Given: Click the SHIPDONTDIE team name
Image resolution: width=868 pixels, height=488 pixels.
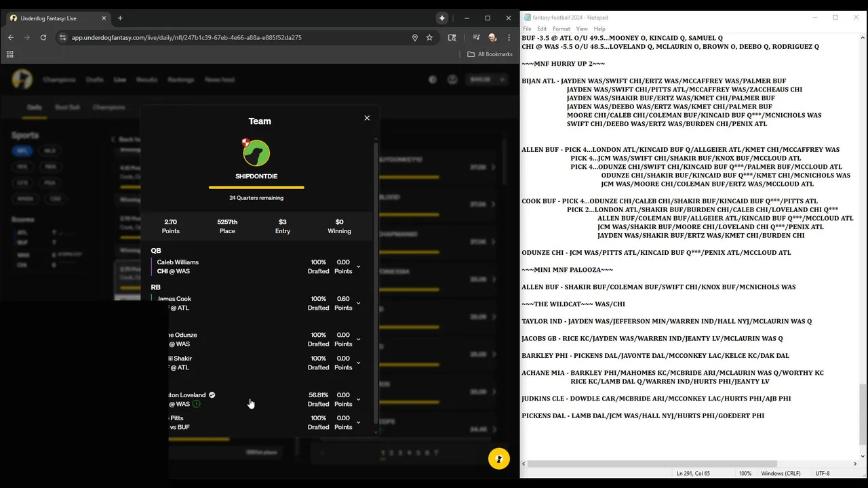Looking at the screenshot, I should (x=256, y=176).
